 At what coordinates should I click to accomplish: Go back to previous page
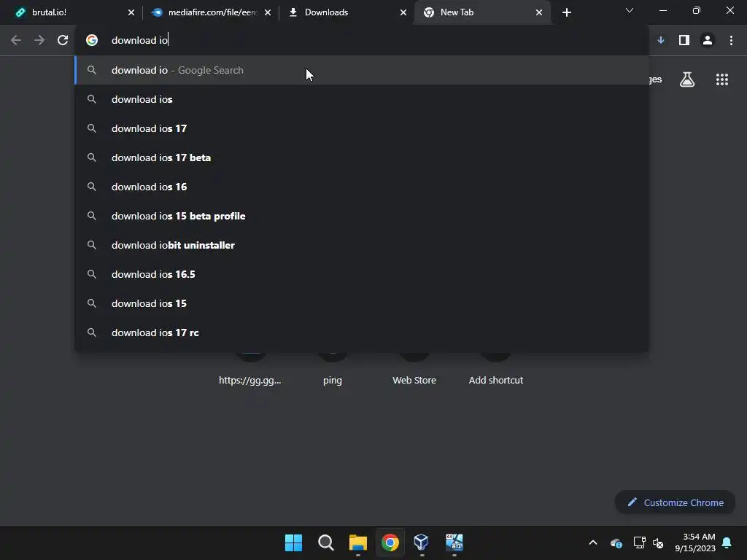pos(16,41)
